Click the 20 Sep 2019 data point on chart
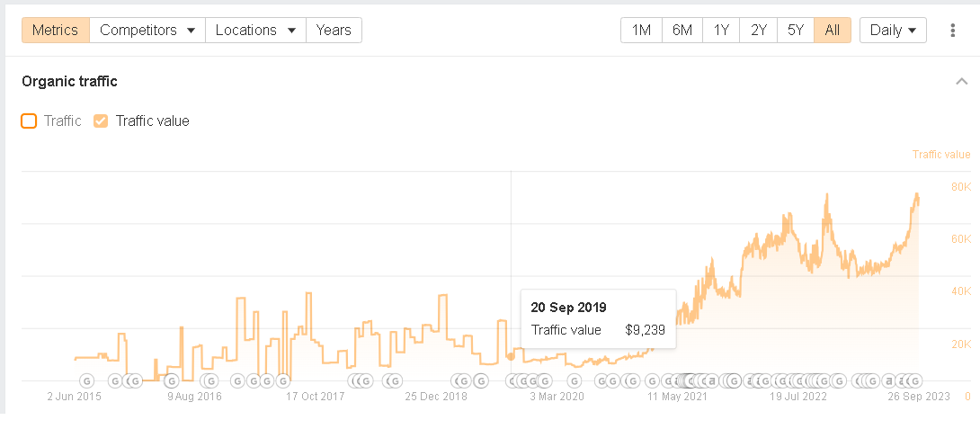The width and height of the screenshot is (980, 429). tap(512, 355)
